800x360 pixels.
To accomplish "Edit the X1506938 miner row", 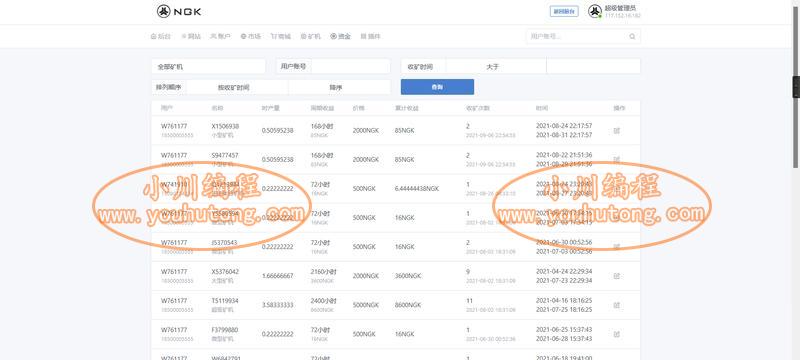I will [x=616, y=131].
